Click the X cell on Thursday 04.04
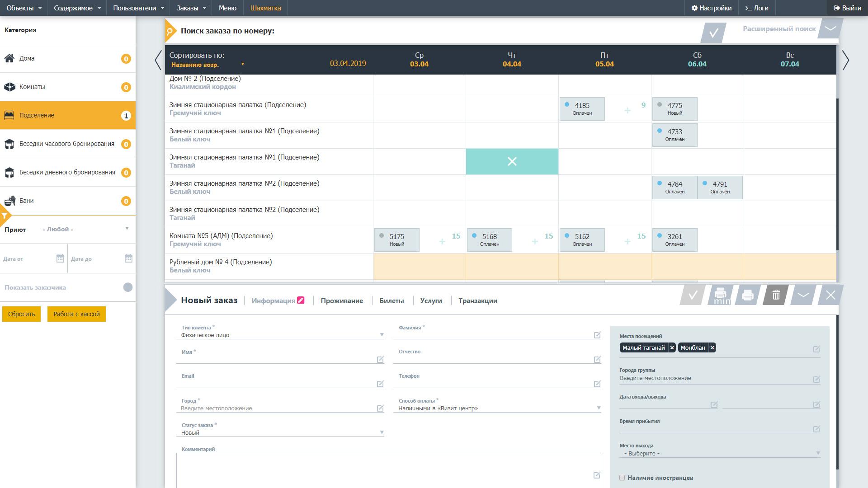868x488 pixels. point(512,161)
